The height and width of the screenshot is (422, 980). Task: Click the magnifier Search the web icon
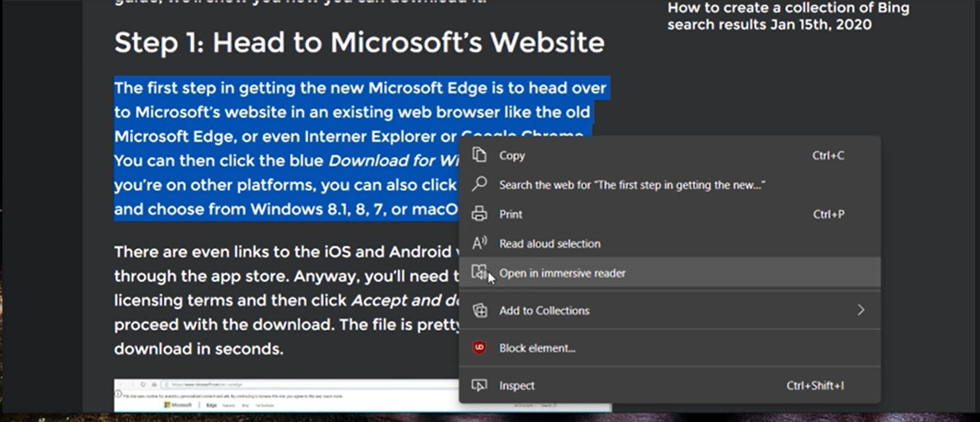click(479, 184)
